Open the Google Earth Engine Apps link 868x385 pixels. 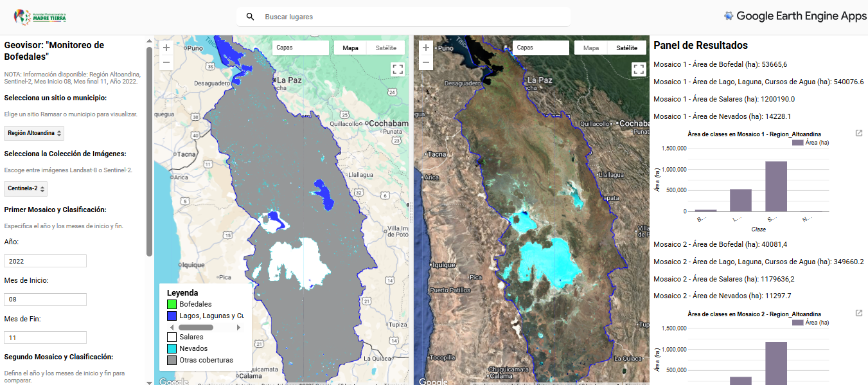click(795, 17)
